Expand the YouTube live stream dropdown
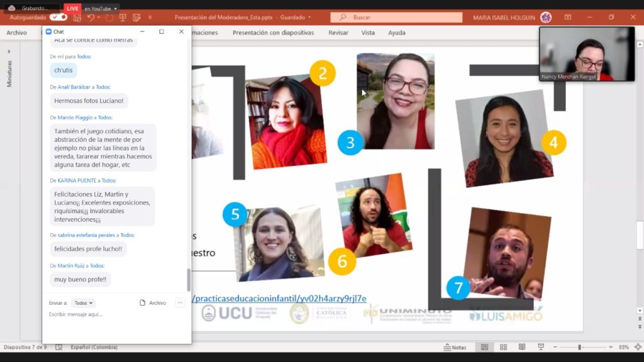 (x=116, y=8)
